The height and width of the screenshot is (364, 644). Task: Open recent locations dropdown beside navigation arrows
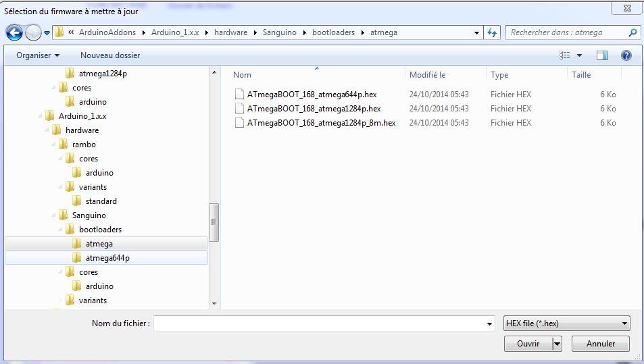pyautogui.click(x=47, y=33)
